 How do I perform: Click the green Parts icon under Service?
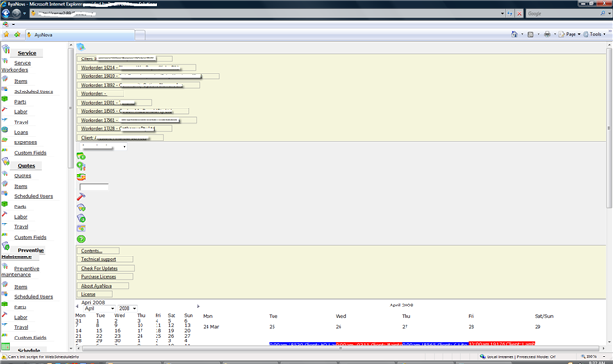[x=5, y=99]
